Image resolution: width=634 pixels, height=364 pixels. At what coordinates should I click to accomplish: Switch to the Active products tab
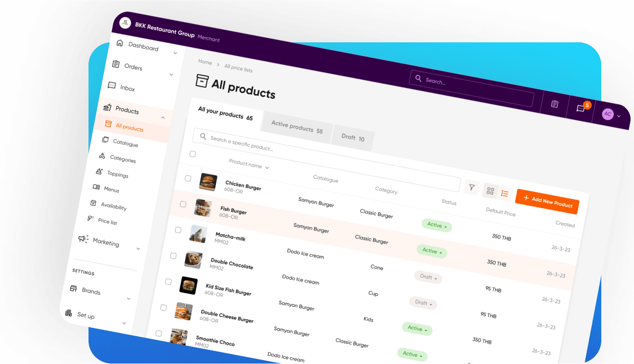tap(297, 127)
